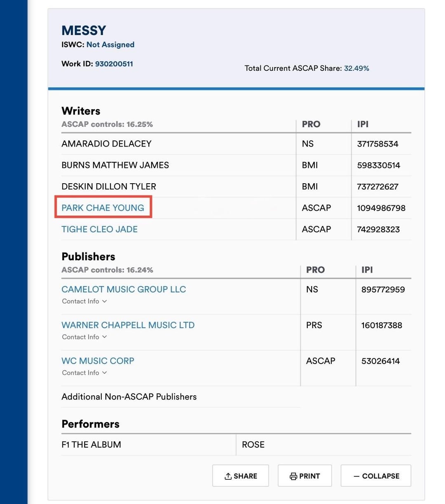Click publisher IPI 895772959
The width and height of the screenshot is (445, 504).
[383, 289]
